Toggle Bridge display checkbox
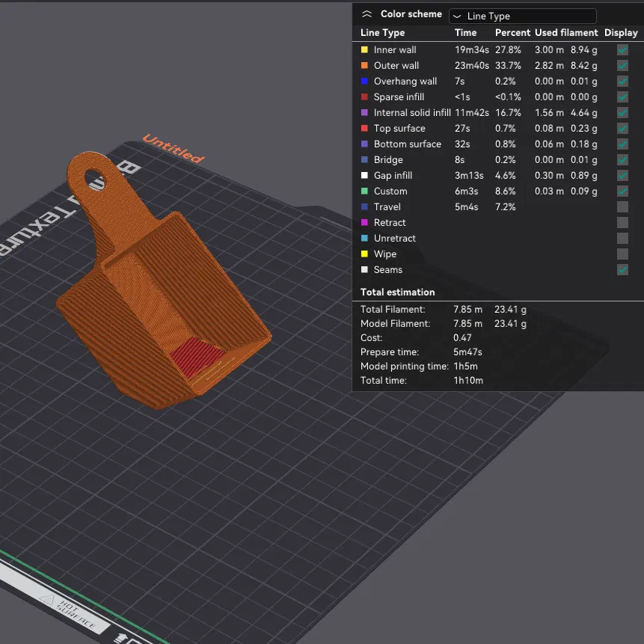Screen dimensions: 644x644 coord(622,160)
